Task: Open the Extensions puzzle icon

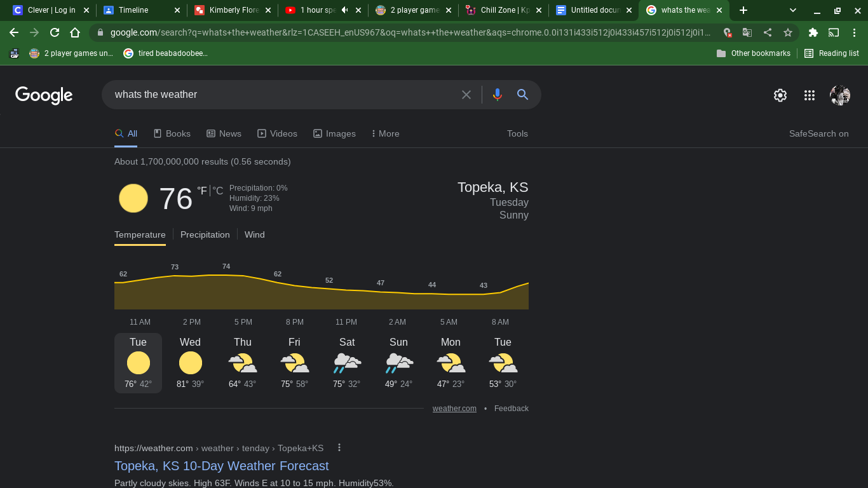Action: [813, 32]
